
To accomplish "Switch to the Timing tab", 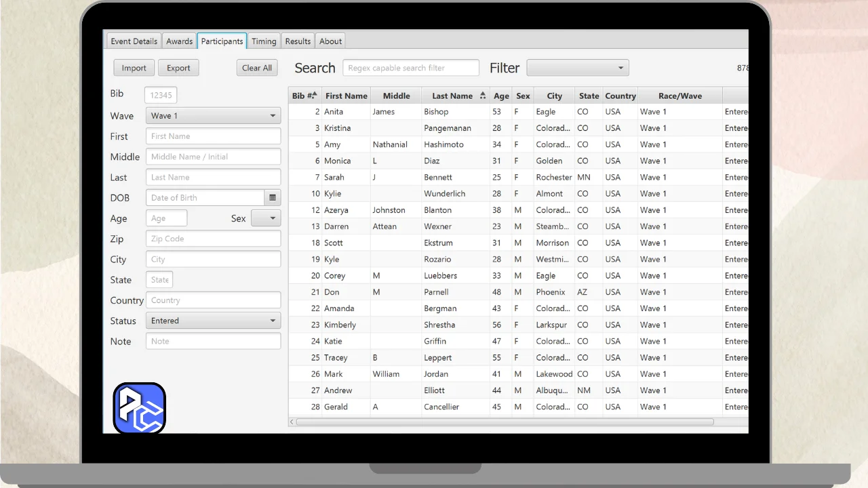I will [264, 41].
